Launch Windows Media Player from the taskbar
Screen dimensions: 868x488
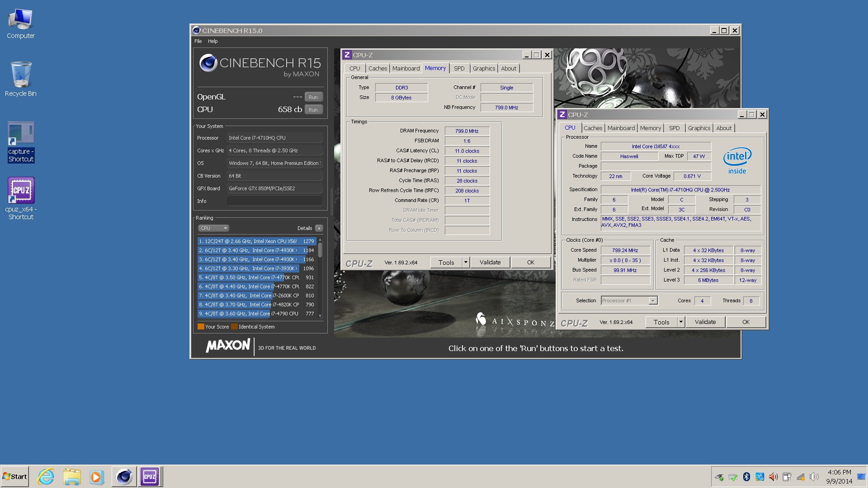pos(96,477)
